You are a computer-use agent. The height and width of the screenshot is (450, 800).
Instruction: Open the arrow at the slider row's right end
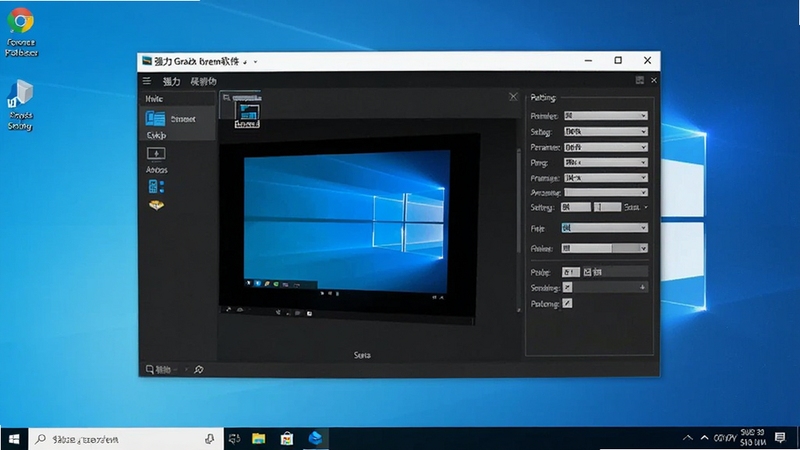click(643, 248)
